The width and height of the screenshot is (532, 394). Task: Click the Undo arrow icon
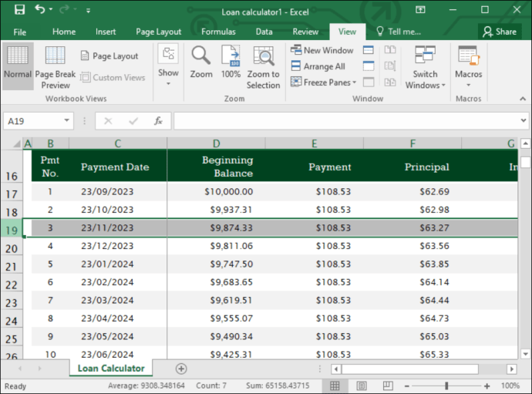click(40, 9)
